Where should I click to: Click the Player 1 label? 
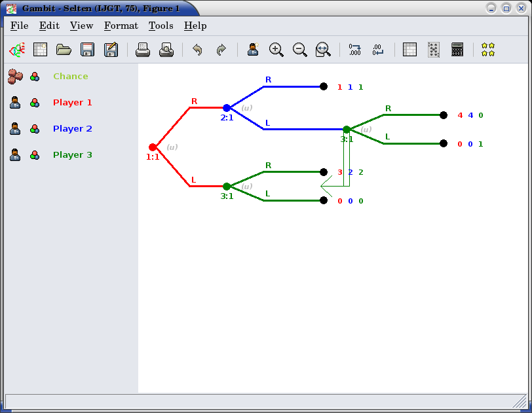click(72, 103)
